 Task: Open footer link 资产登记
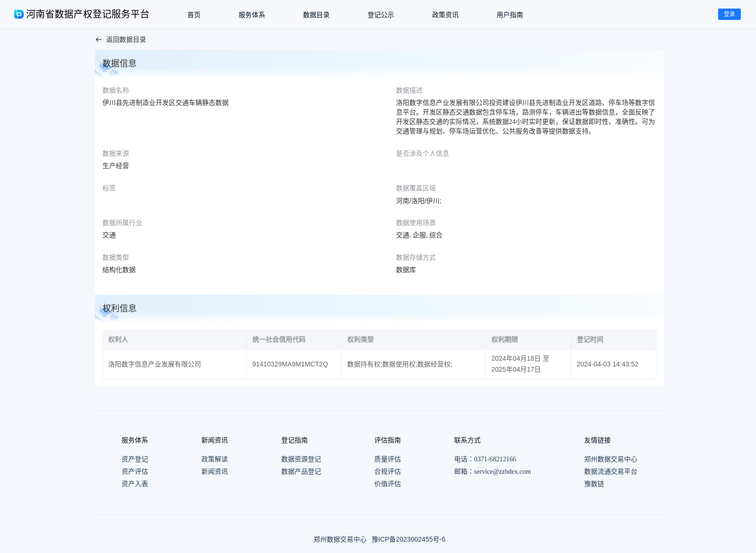(135, 459)
